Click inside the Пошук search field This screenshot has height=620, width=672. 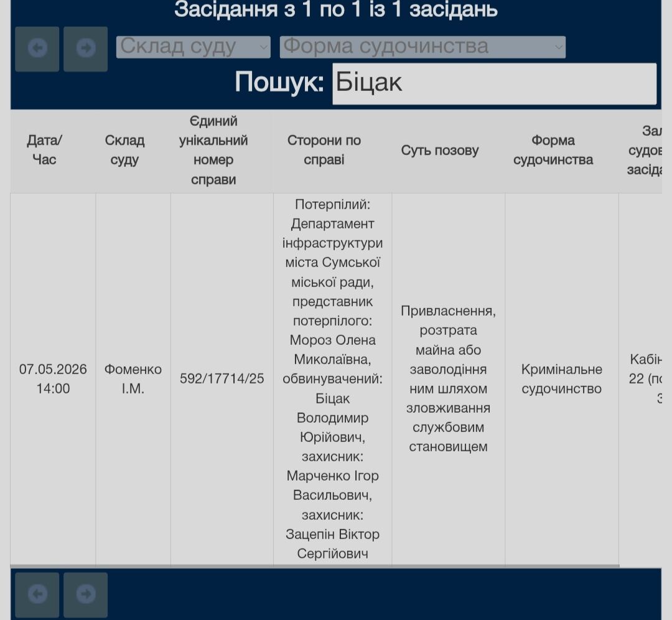pyautogui.click(x=495, y=82)
